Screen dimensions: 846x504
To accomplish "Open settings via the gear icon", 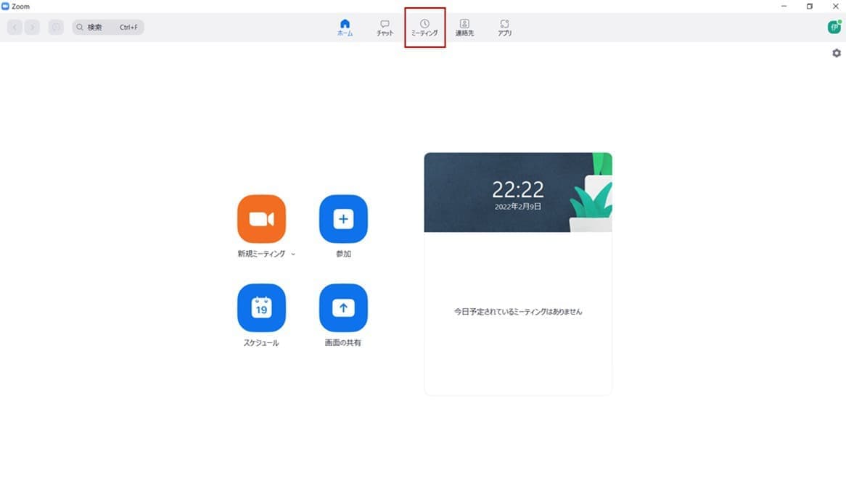I will [x=837, y=53].
